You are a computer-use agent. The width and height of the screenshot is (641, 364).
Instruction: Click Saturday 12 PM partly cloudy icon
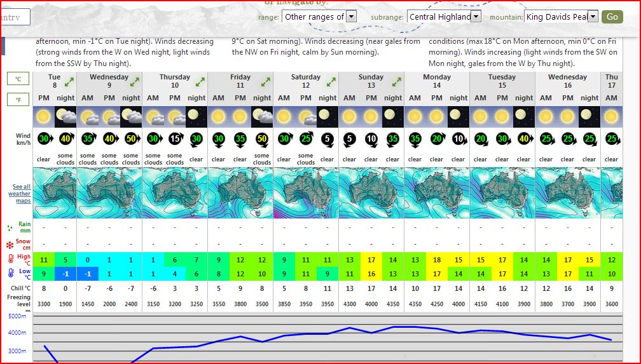tap(306, 116)
